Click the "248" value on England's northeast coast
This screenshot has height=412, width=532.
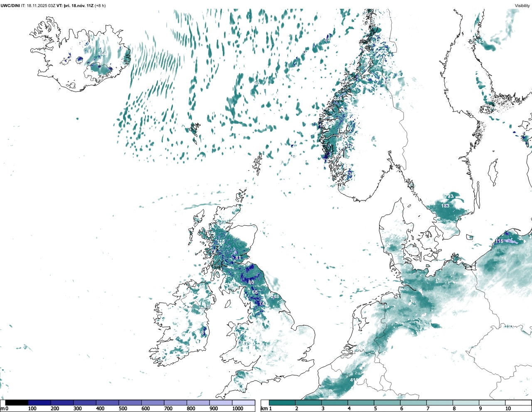[x=275, y=296]
